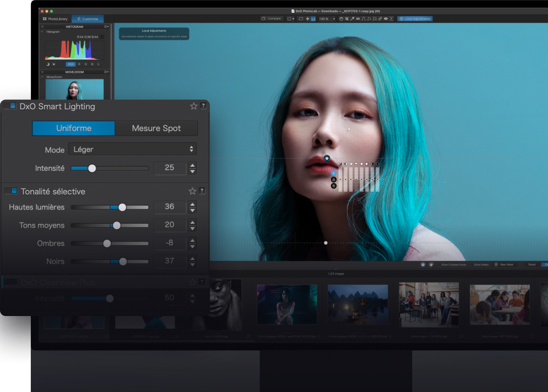Increase Intensité value with stepper
This screenshot has width=548, height=392.
point(192,165)
